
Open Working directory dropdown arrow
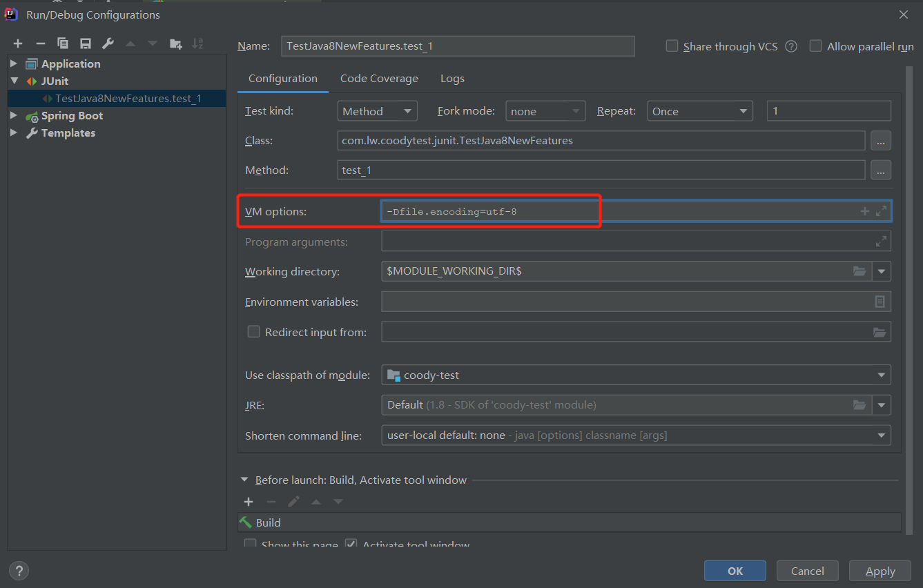[882, 271]
